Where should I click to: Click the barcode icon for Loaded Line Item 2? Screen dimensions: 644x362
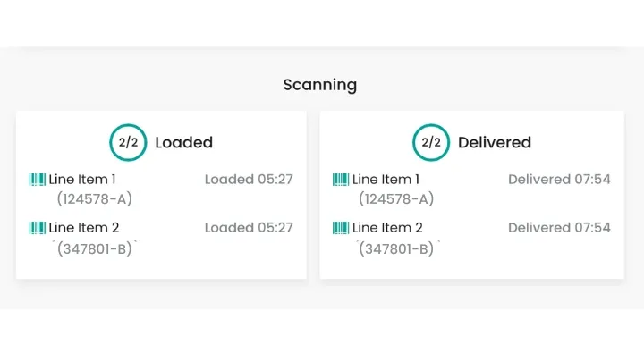(x=37, y=228)
